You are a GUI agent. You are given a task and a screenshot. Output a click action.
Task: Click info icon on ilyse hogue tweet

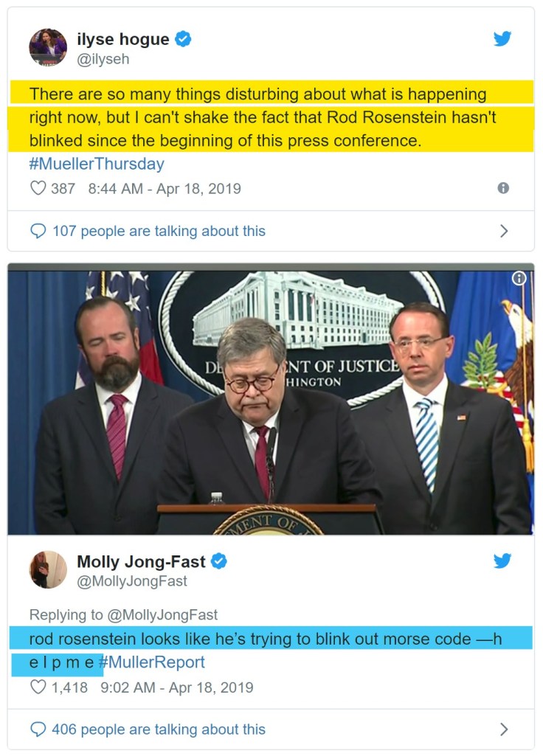point(503,188)
